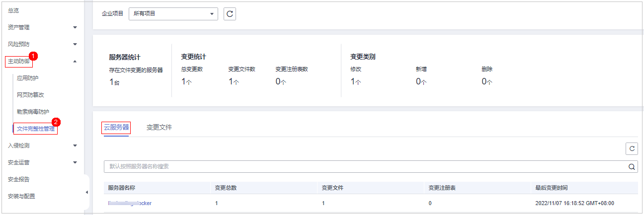Image resolution: width=644 pixels, height=215 pixels.
Task: Go to 网页防篡改 page
Action: coord(30,95)
